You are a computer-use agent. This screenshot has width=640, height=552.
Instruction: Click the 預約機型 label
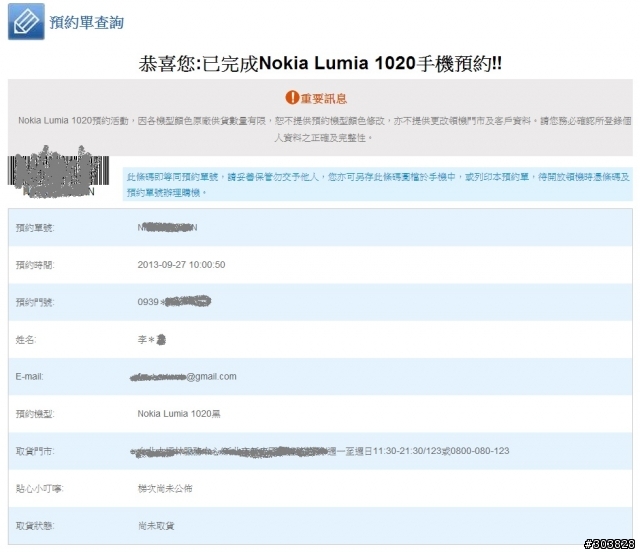(x=35, y=414)
